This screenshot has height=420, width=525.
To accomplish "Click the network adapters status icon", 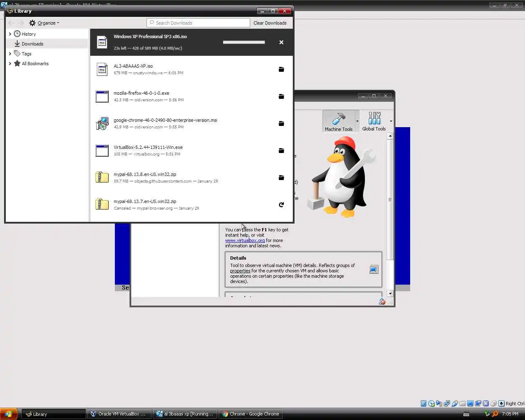I will [x=447, y=404].
